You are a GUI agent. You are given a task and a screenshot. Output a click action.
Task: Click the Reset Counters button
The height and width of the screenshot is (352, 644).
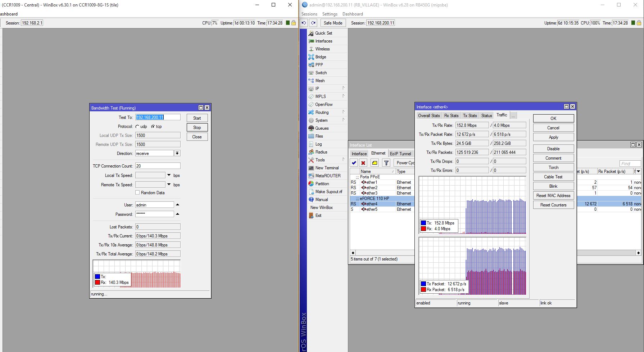[553, 205]
